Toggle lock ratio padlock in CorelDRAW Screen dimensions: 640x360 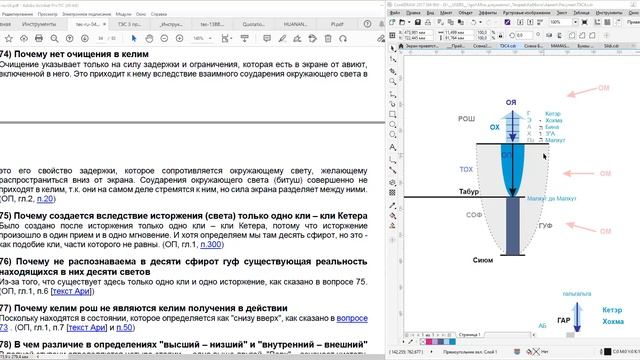[x=500, y=35]
